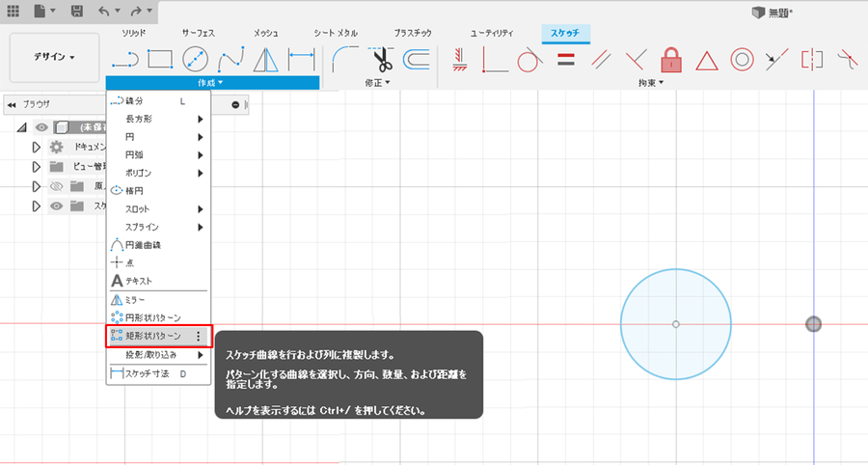Open the 長方形 submenu
Screen dimensions: 868x465
coord(158,119)
